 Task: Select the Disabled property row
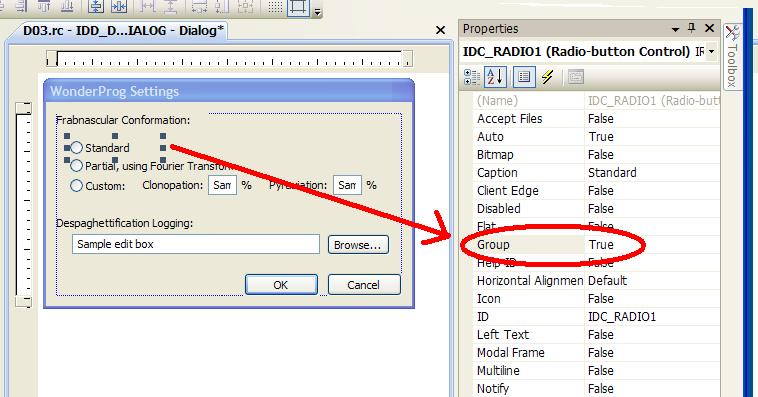click(597, 208)
